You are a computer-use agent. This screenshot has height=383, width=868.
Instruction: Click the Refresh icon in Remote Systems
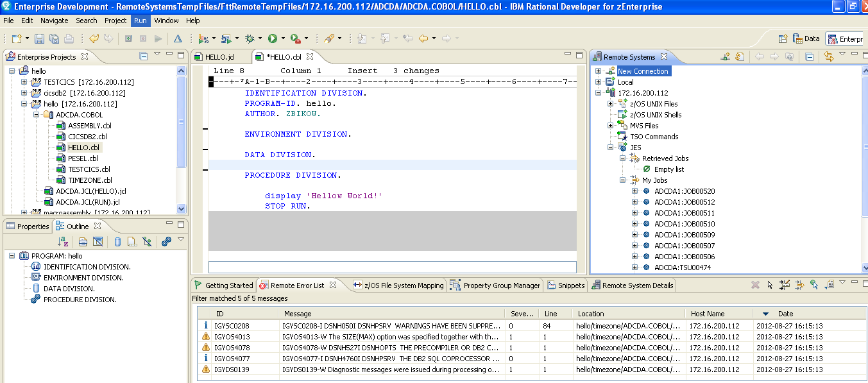(739, 56)
